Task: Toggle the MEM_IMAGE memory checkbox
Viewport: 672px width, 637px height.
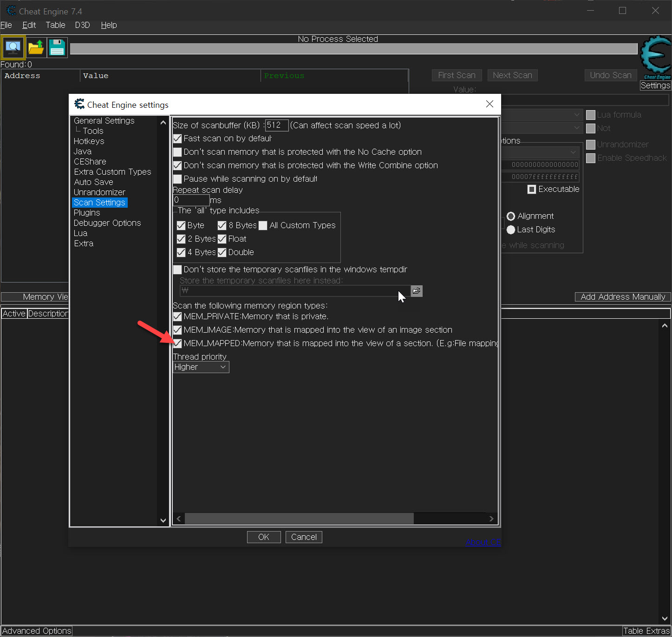Action: pos(177,330)
